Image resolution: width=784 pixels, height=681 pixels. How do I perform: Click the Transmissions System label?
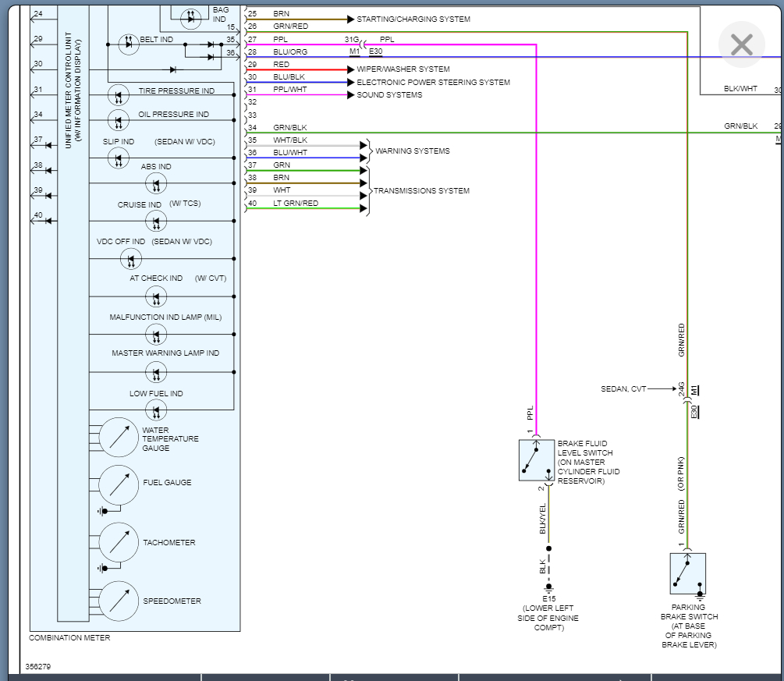(x=421, y=190)
